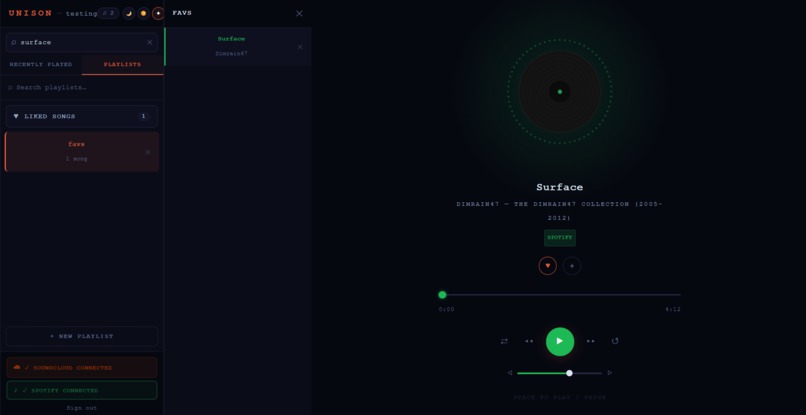Open the Liked Songs list
Viewport: 806px width, 415px height.
pyautogui.click(x=82, y=116)
